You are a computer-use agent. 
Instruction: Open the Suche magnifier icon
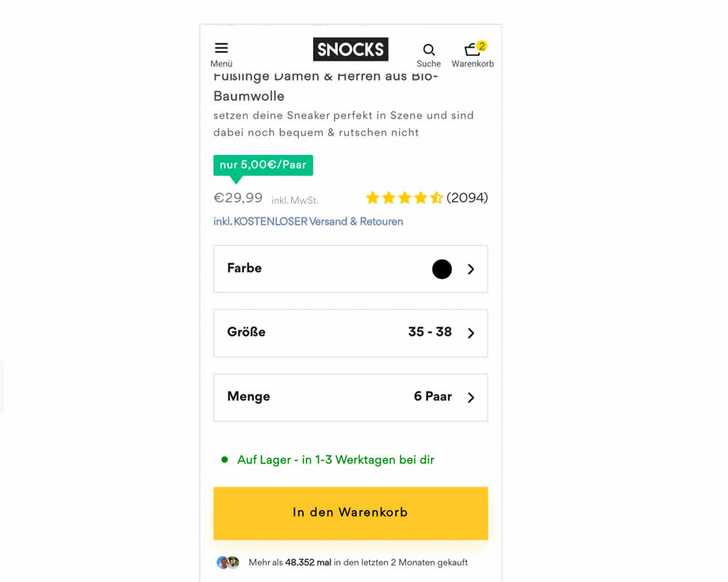tap(429, 49)
